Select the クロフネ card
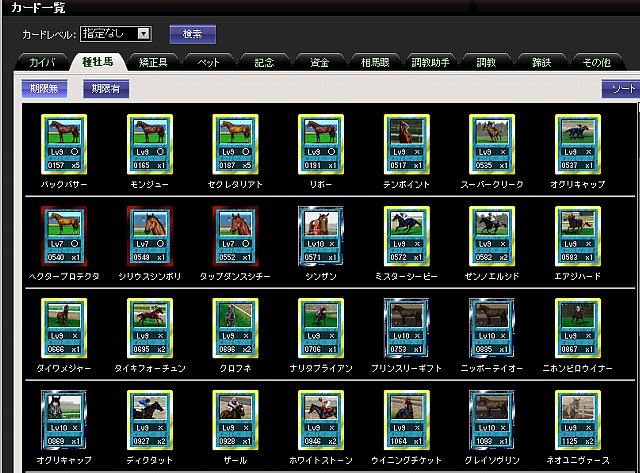 236,328
